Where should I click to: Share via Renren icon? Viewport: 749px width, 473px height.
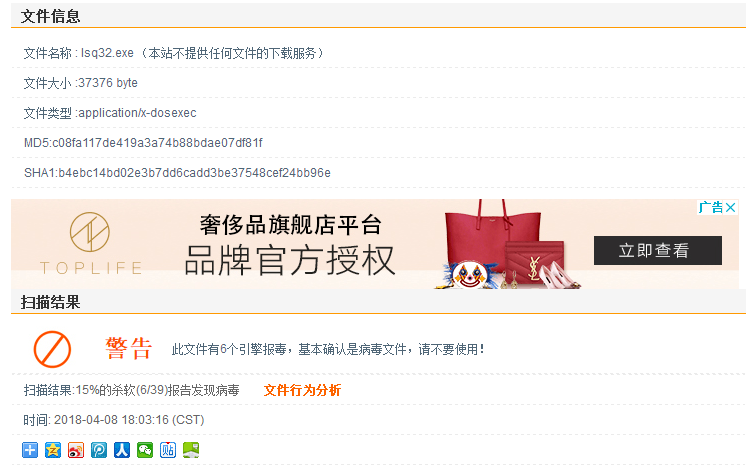(x=122, y=450)
